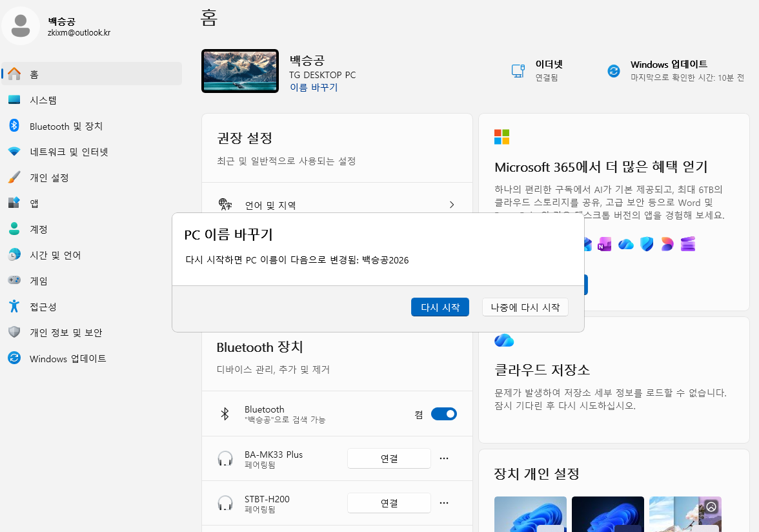Click the desktop wallpaper thumbnail next to PC name

pyautogui.click(x=240, y=71)
